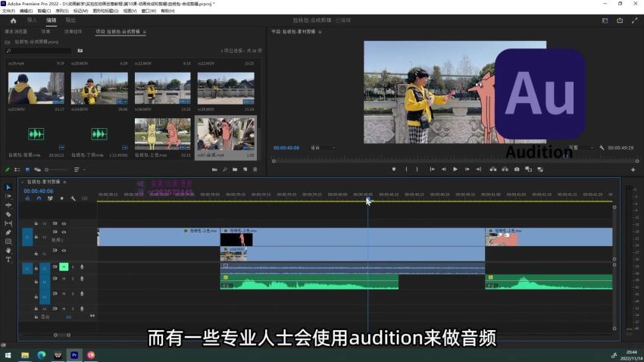Click project panel search field
Viewport: 644px width, 362px height.
click(x=38, y=51)
